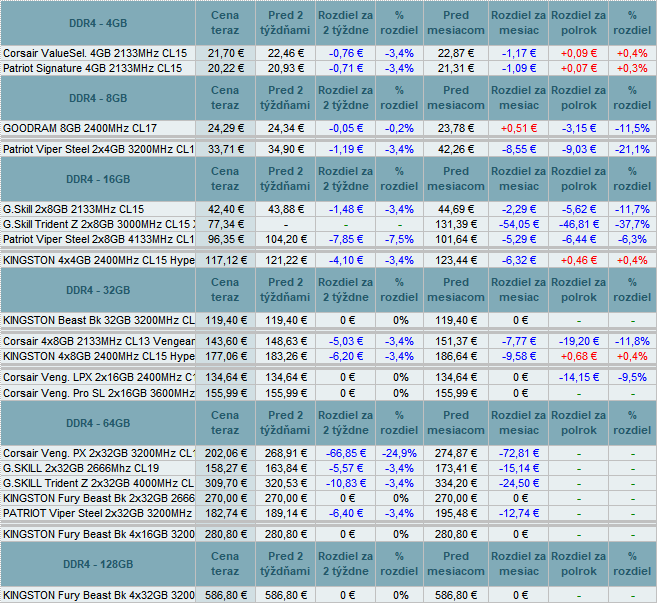Click the half-year percentage -9,5%
The height and width of the screenshot is (603, 657).
(x=634, y=377)
